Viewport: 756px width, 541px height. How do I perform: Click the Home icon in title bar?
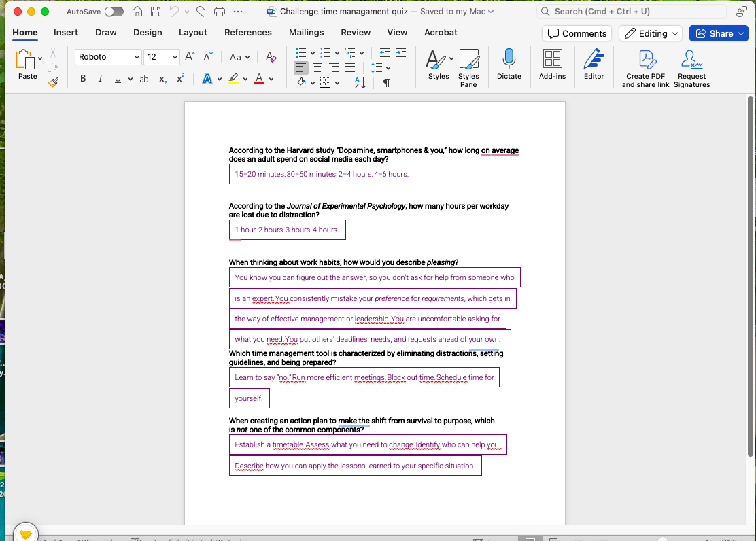click(137, 11)
